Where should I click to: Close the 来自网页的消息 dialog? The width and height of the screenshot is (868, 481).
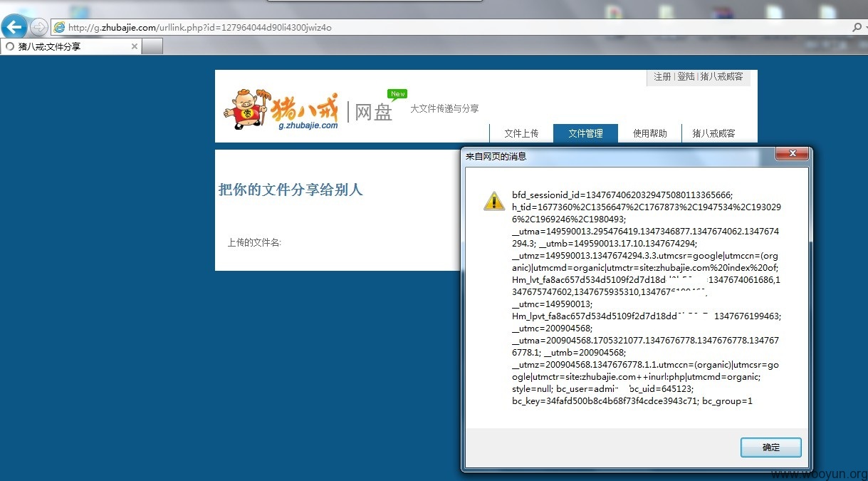792,154
